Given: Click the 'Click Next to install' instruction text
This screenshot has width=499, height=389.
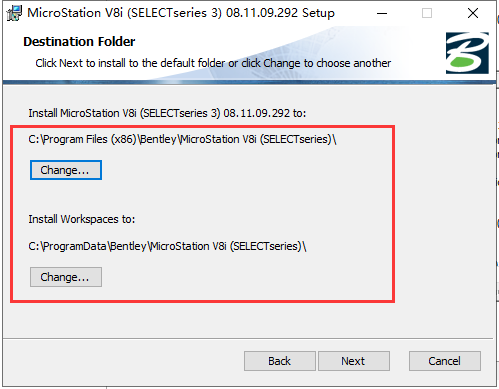Looking at the screenshot, I should click(213, 63).
